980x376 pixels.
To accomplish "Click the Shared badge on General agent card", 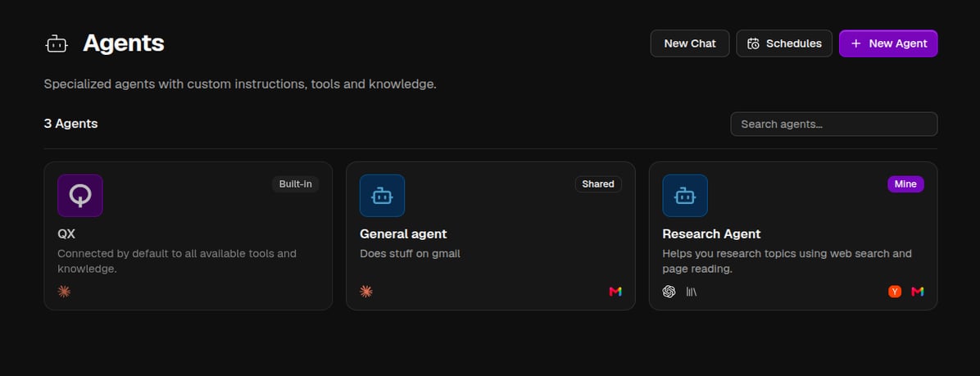I will click(x=598, y=184).
